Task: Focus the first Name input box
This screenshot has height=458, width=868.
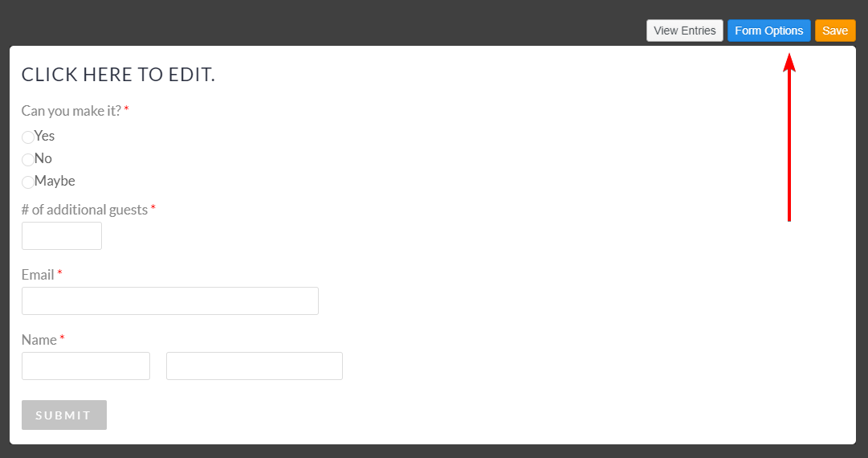Action: tap(86, 366)
